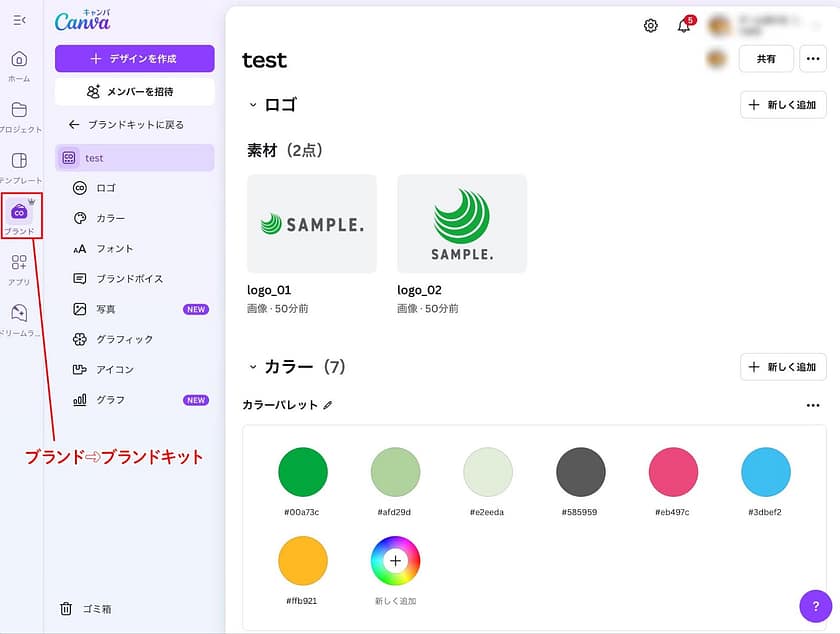Select the green #00a73c color swatch
840x634 pixels.
[303, 472]
